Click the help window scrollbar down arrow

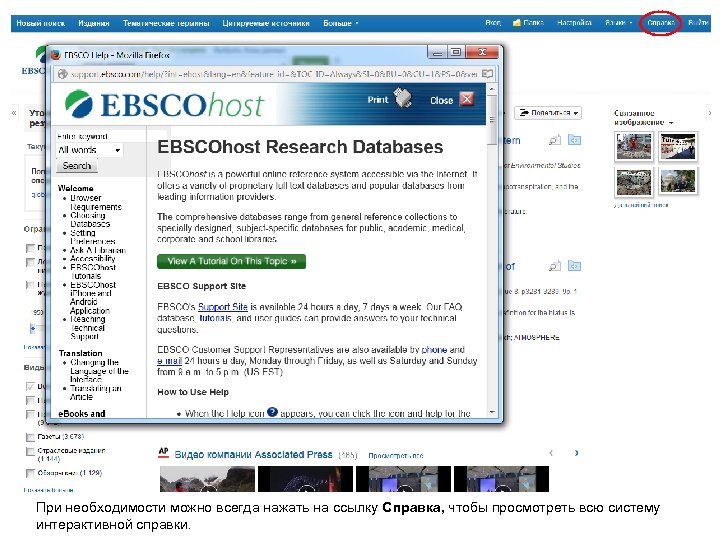(x=492, y=412)
